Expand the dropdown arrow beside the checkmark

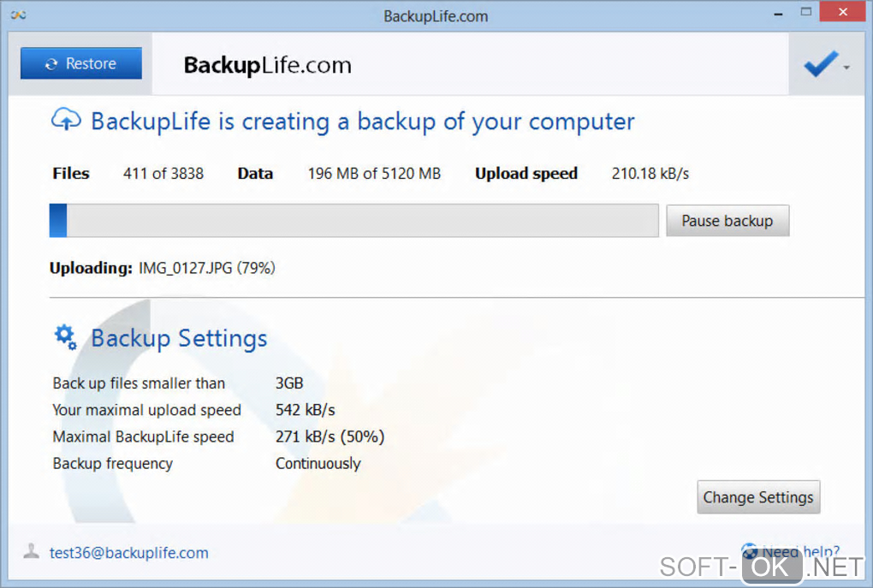click(846, 68)
